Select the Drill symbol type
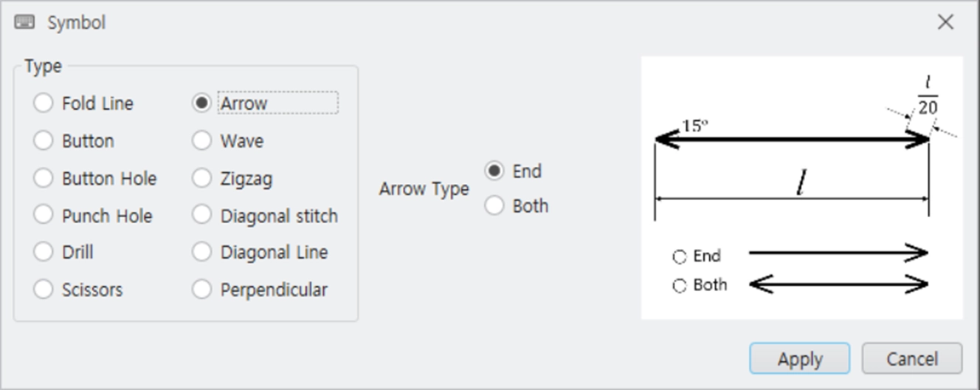Screen dimensions: 980x390 click(63, 253)
